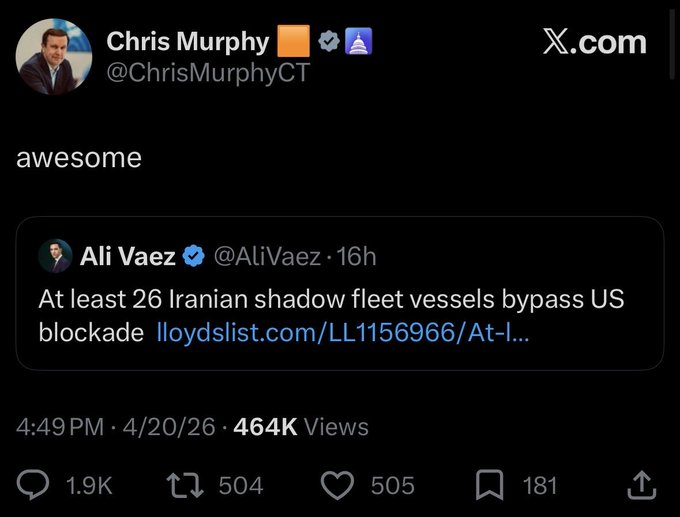Like the tweet with the heart icon
The height and width of the screenshot is (517, 680).
pyautogui.click(x=340, y=485)
